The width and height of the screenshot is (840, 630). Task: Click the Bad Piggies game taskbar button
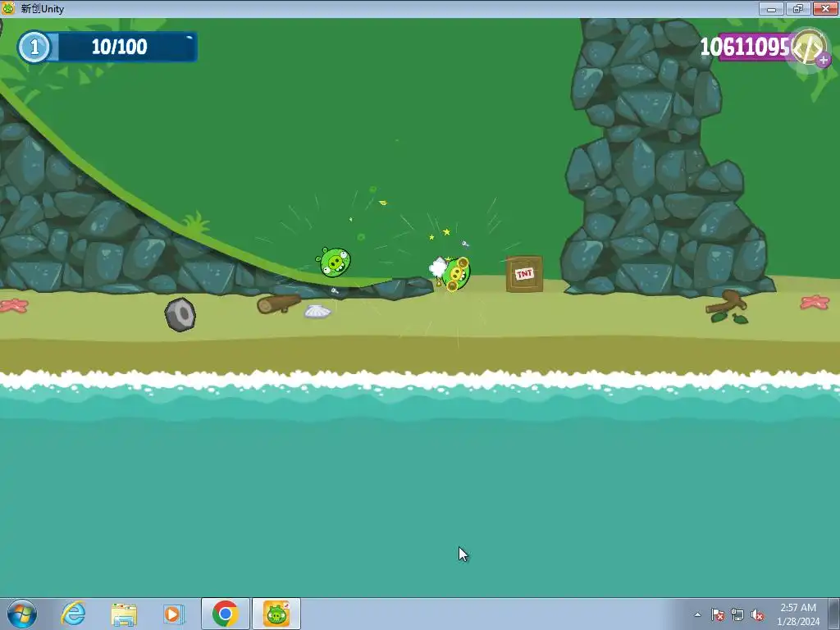point(276,614)
